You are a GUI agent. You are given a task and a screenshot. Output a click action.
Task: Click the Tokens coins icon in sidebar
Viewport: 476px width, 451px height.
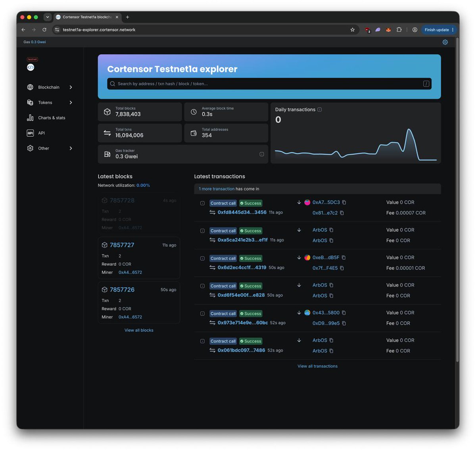pyautogui.click(x=30, y=103)
